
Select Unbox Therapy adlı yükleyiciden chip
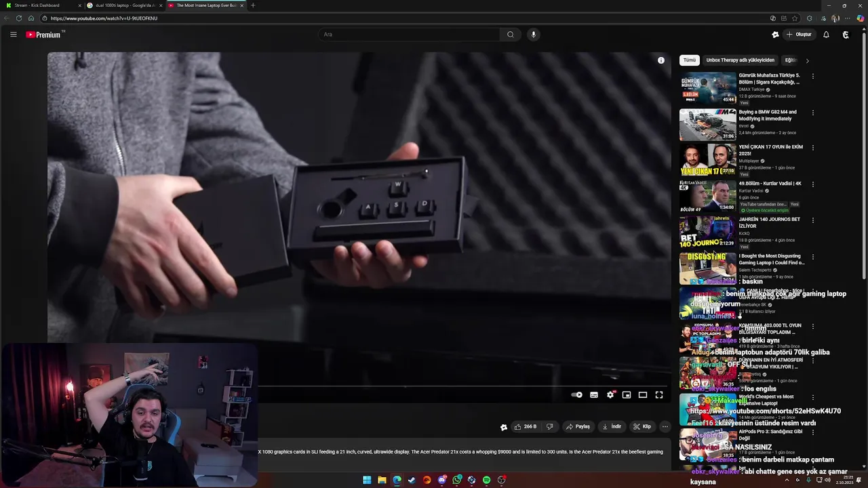coord(740,60)
